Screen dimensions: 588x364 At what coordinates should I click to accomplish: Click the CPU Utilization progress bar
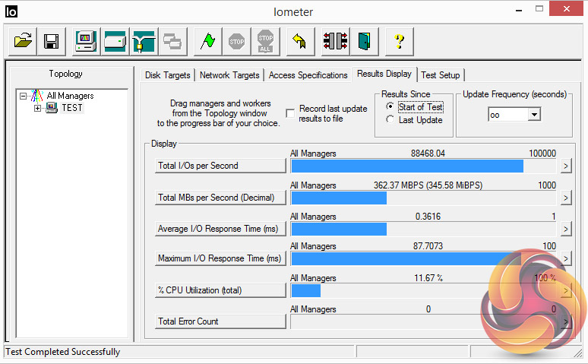click(424, 290)
